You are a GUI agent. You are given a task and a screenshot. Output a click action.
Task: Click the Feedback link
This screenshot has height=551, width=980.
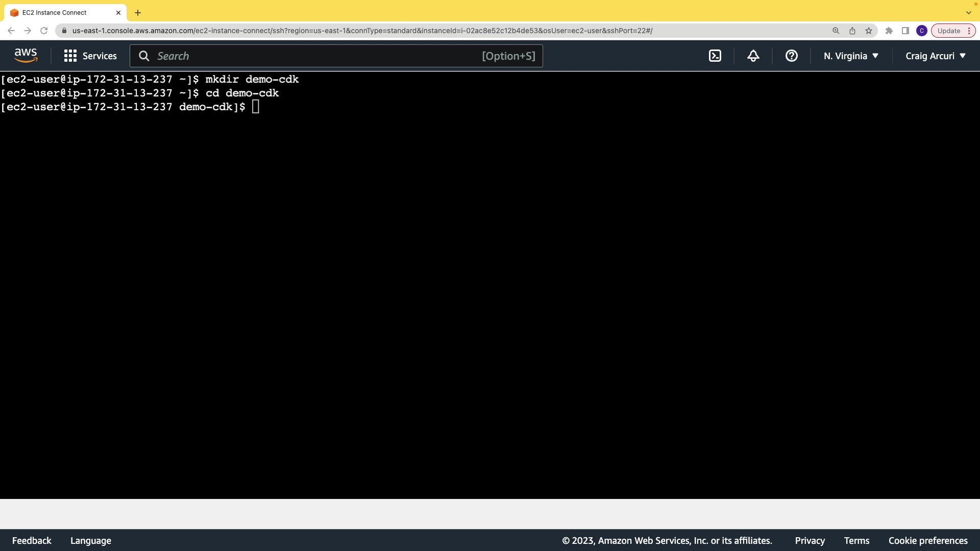coord(32,540)
